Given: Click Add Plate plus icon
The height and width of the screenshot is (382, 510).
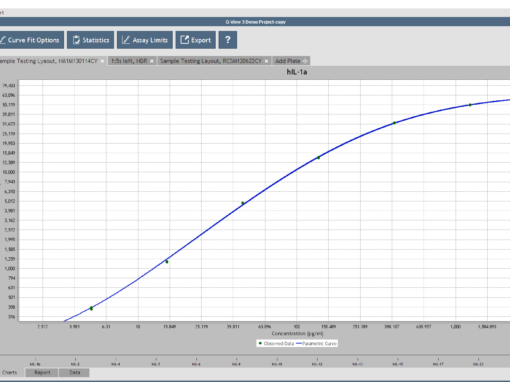Looking at the screenshot, I should coord(305,61).
